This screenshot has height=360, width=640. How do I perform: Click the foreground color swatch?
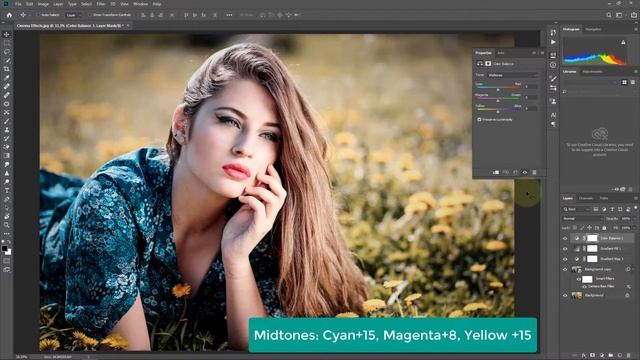coord(4,249)
